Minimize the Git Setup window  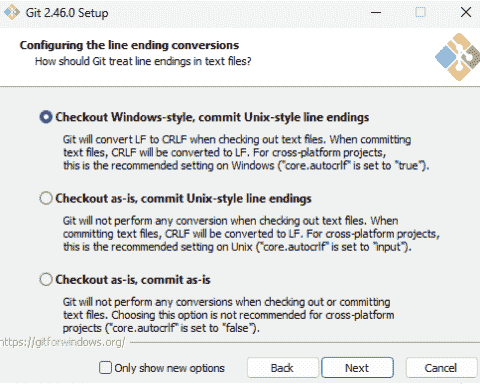point(376,13)
